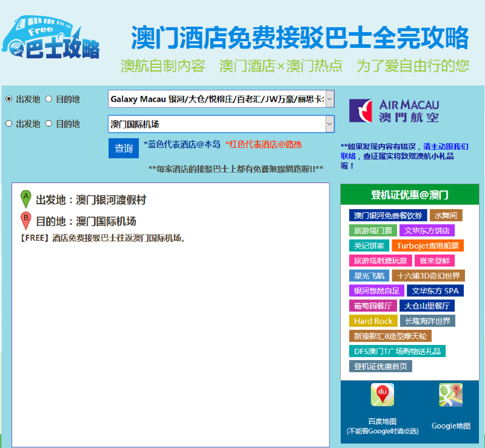Open 旅游塔刺激玩意 offer tag
The height and width of the screenshot is (448, 485).
pyautogui.click(x=381, y=261)
